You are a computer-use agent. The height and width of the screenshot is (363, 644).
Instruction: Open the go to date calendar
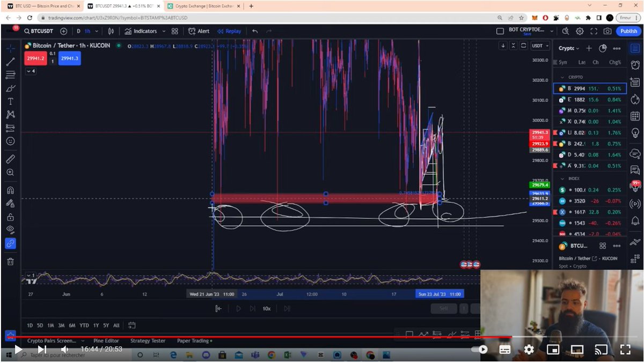click(x=132, y=325)
